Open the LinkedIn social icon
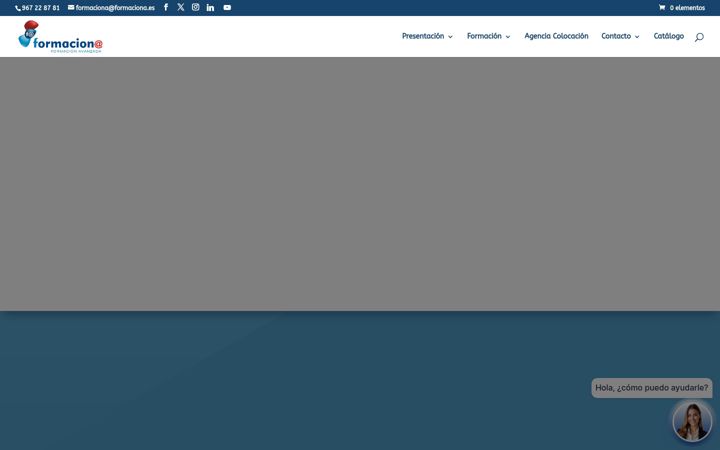720x450 pixels. 210,7
